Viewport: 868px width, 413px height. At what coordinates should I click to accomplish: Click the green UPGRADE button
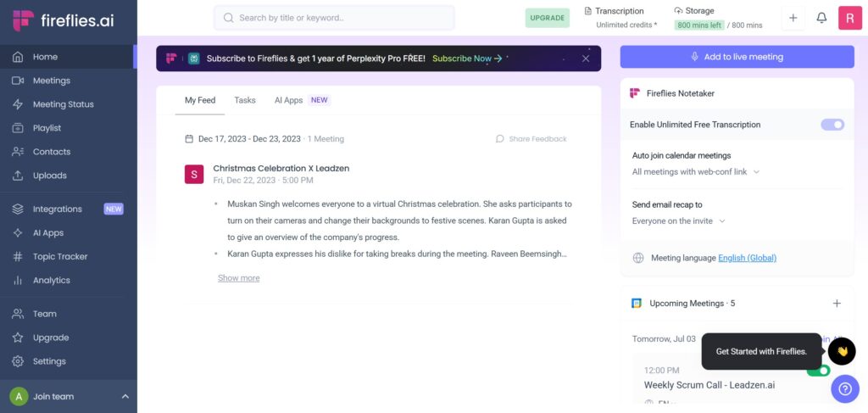pos(547,18)
